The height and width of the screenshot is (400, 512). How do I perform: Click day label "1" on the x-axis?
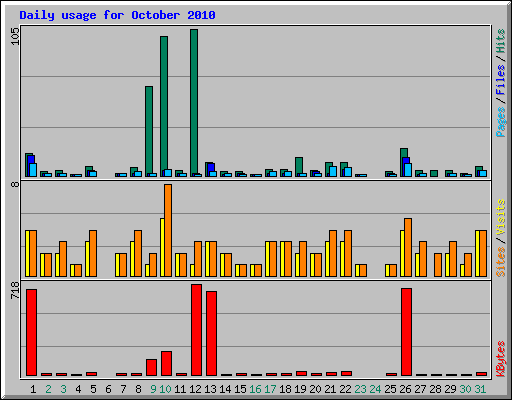(33, 389)
